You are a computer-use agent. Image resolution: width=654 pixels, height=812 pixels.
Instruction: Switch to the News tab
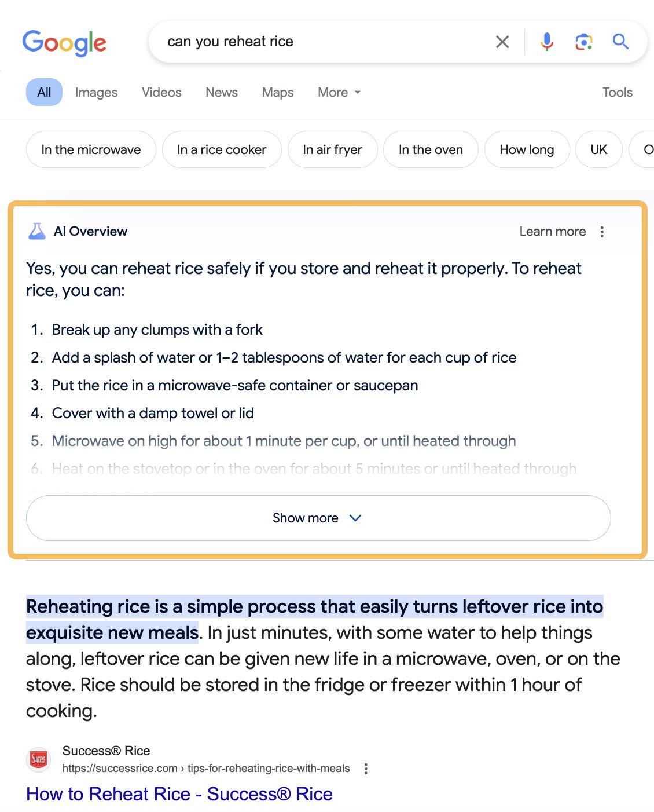221,92
